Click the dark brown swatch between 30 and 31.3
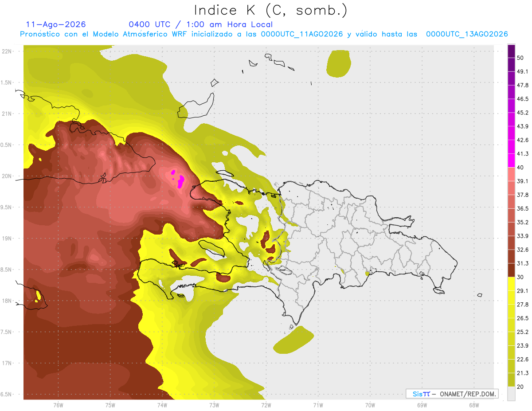 click(512, 270)
